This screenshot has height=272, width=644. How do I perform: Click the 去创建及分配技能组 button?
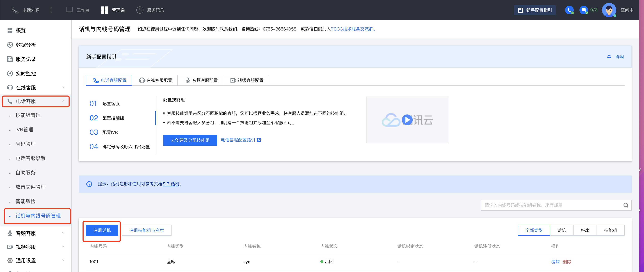[x=190, y=140]
